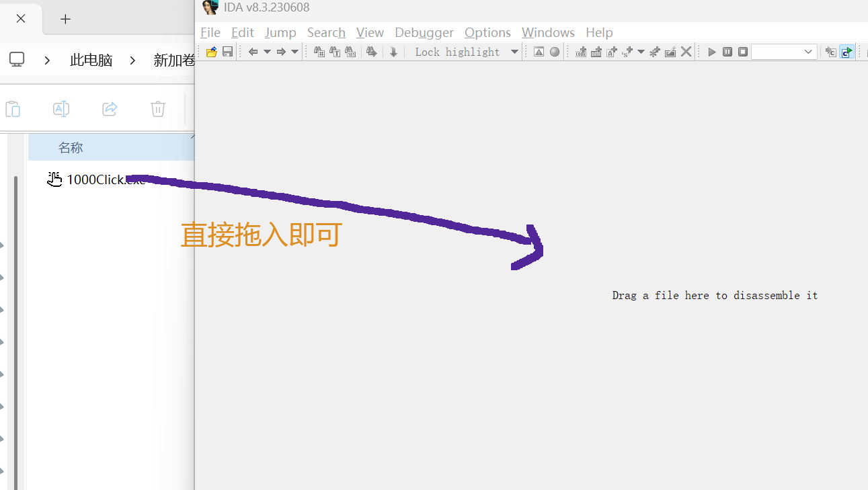Screen dimensions: 868x490
Task: Click the Save floppy disk icon
Action: click(x=227, y=52)
